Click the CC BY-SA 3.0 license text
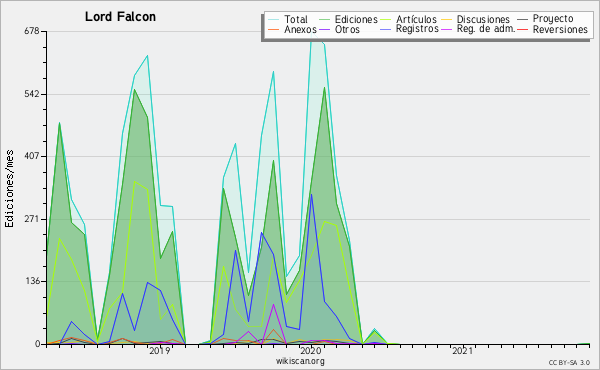This screenshot has height=370, width=600. (569, 363)
